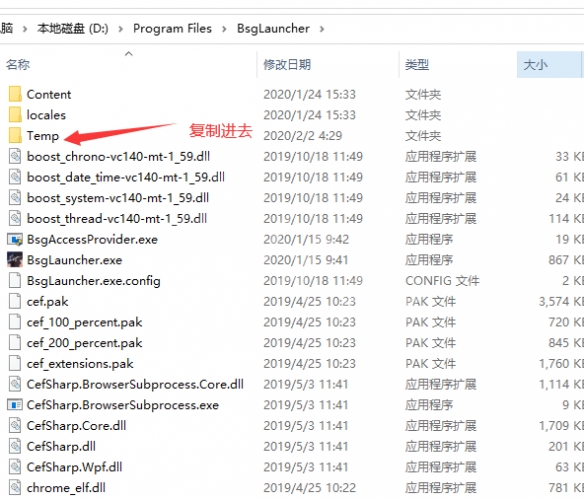The image size is (584, 500).
Task: Select CefSharp.BrowserSubprocess.Core.dll icon
Action: click(x=15, y=384)
